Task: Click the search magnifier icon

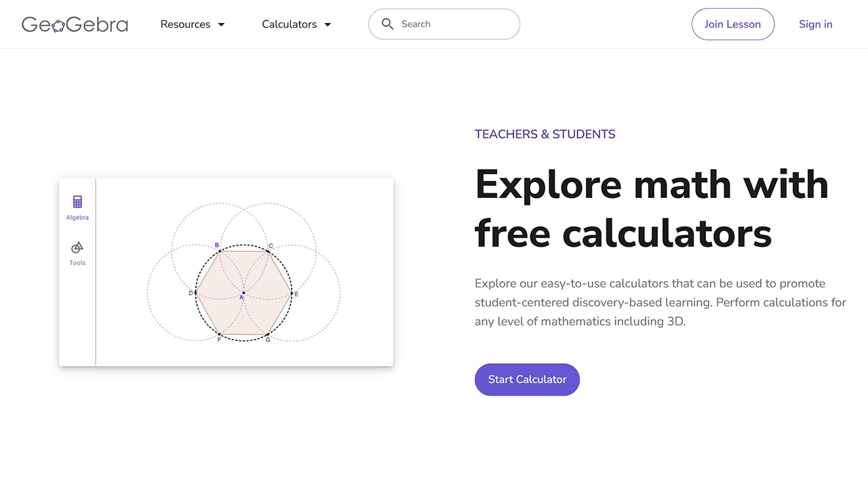Action: [387, 24]
